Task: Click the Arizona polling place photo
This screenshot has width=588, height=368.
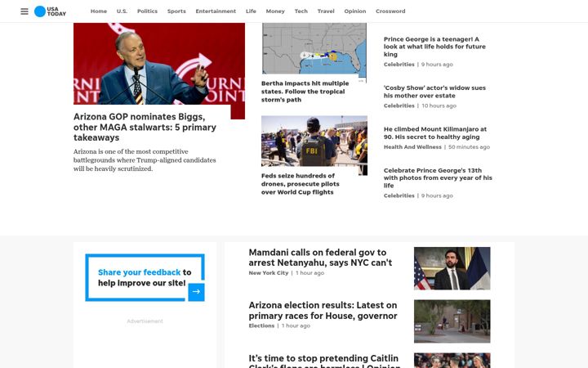Action: 452,321
